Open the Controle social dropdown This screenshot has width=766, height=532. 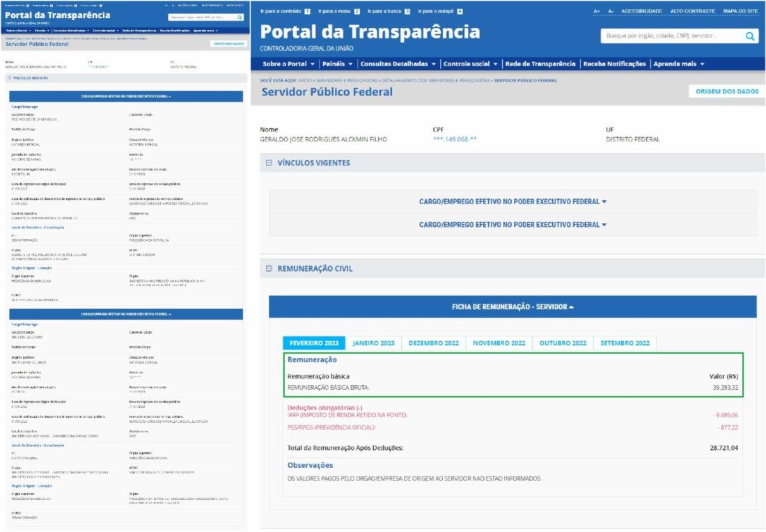click(x=470, y=64)
